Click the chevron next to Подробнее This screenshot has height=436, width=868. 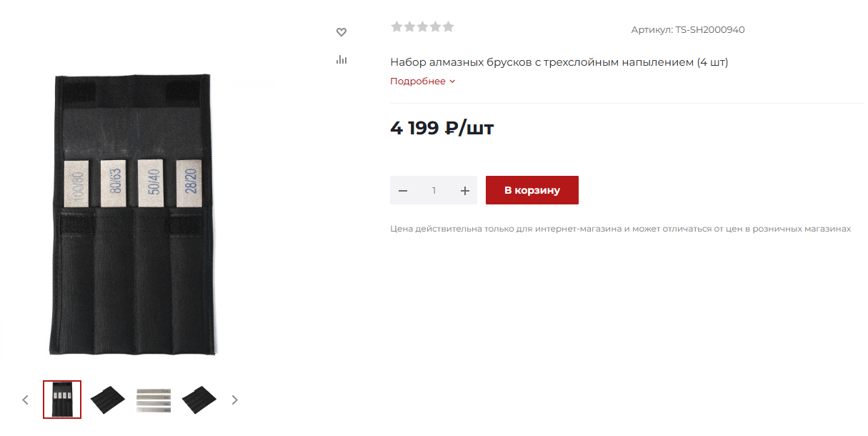[x=452, y=81]
